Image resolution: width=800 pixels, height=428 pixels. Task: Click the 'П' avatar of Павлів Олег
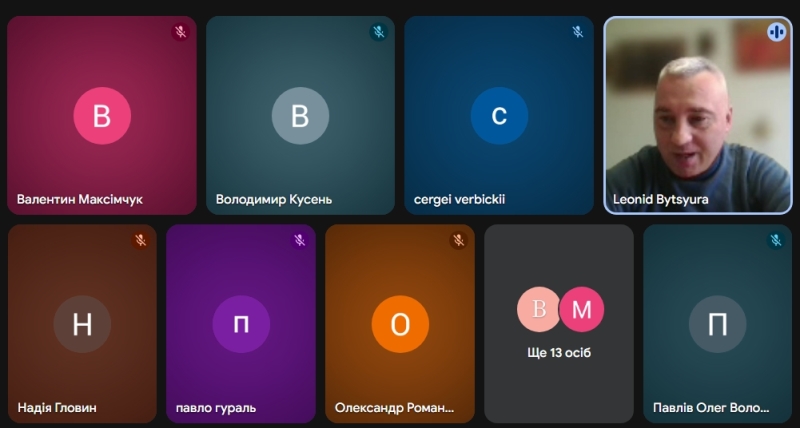pos(718,324)
